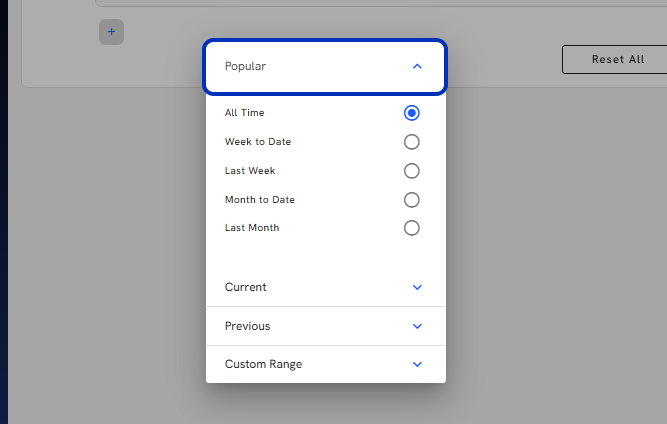Image resolution: width=667 pixels, height=424 pixels.
Task: Expand the Previous date range section
Action: click(x=326, y=326)
